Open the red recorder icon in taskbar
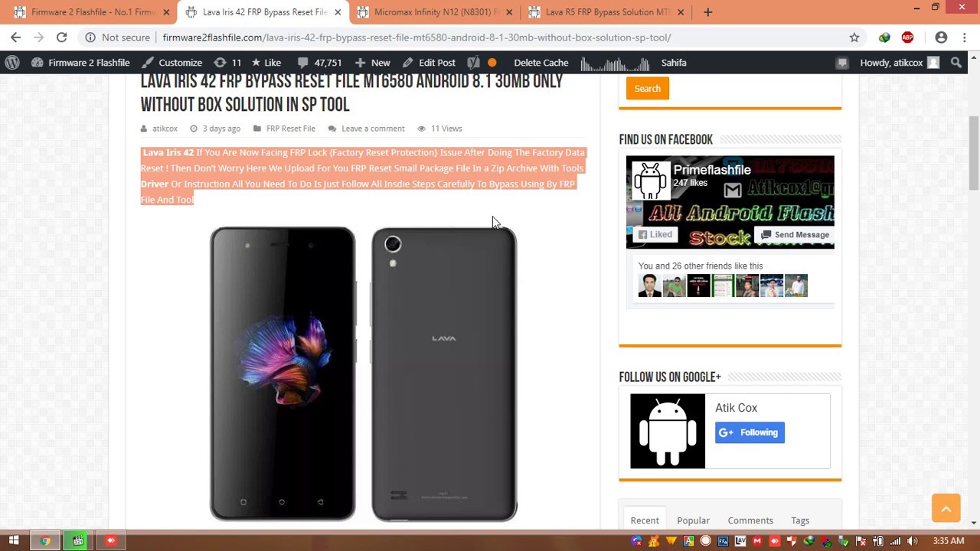Viewport: 980px width, 551px height. 110,541
